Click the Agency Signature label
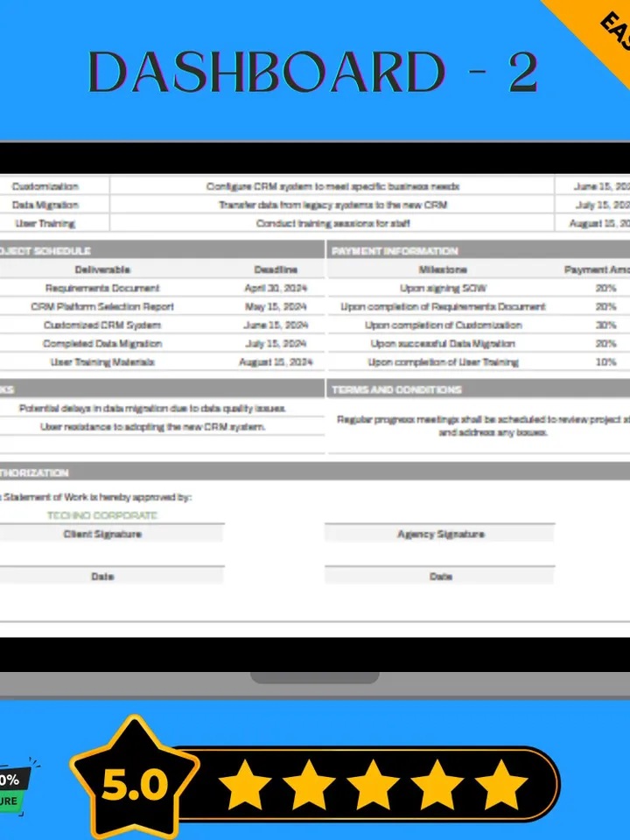Screen dimensions: 630x840 pos(440,534)
